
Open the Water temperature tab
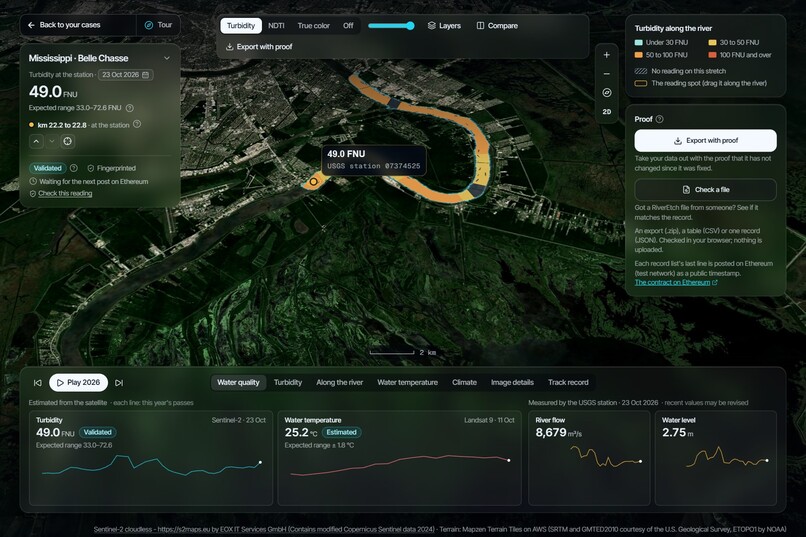tap(408, 382)
